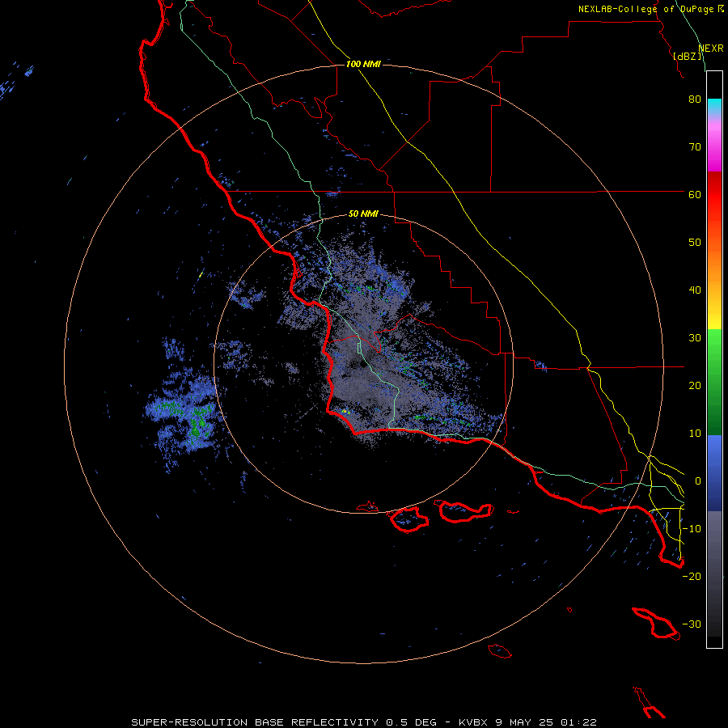This screenshot has width=728, height=728.
Task: Click the cyan top band of the color bar
Action: 714,105
